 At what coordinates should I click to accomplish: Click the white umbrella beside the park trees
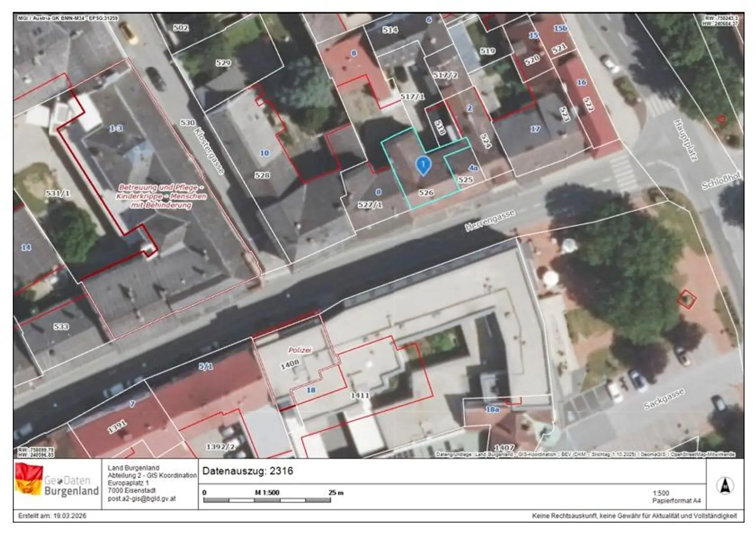point(551,279)
